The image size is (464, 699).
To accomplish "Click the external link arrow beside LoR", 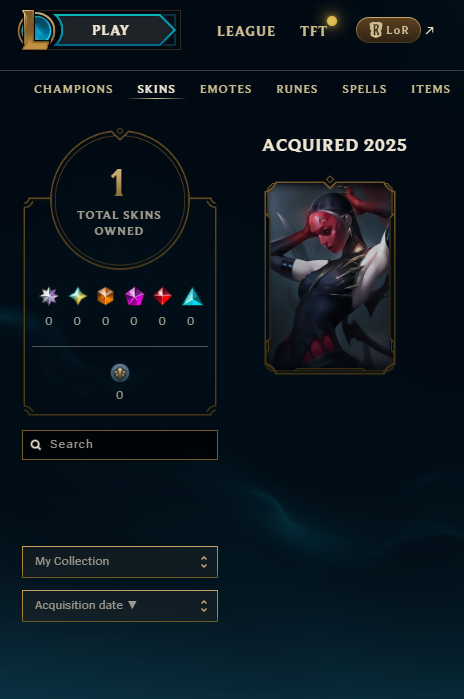I will (x=430, y=30).
